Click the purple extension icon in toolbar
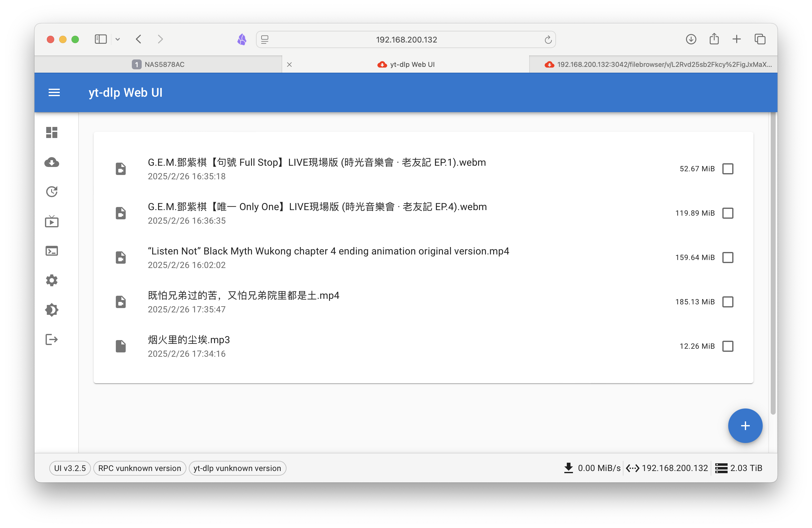 (242, 39)
